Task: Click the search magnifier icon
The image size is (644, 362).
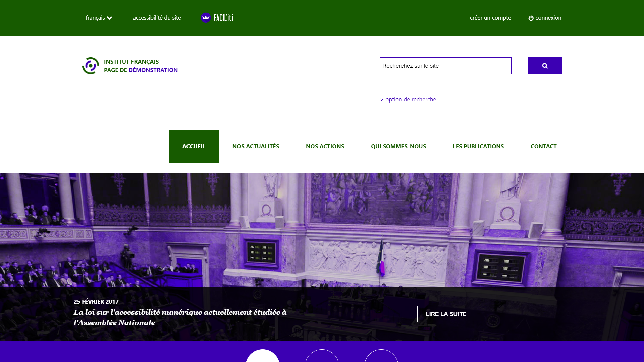Action: pyautogui.click(x=545, y=65)
